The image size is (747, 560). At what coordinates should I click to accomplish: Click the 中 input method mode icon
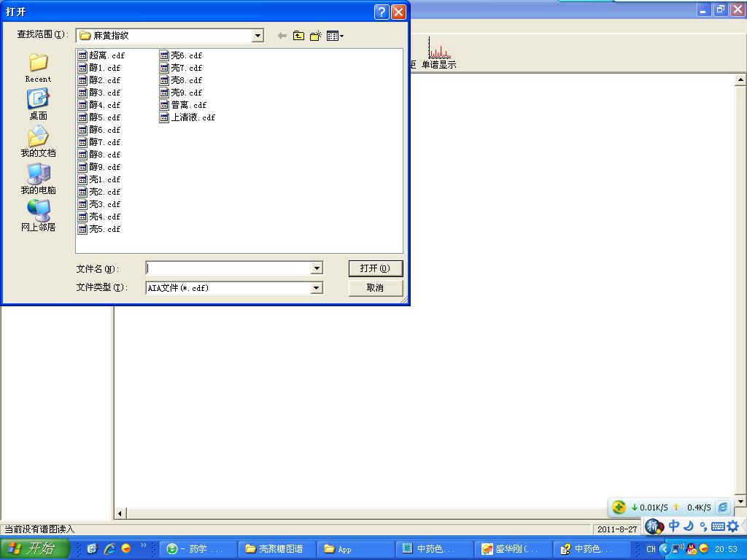coord(673,526)
